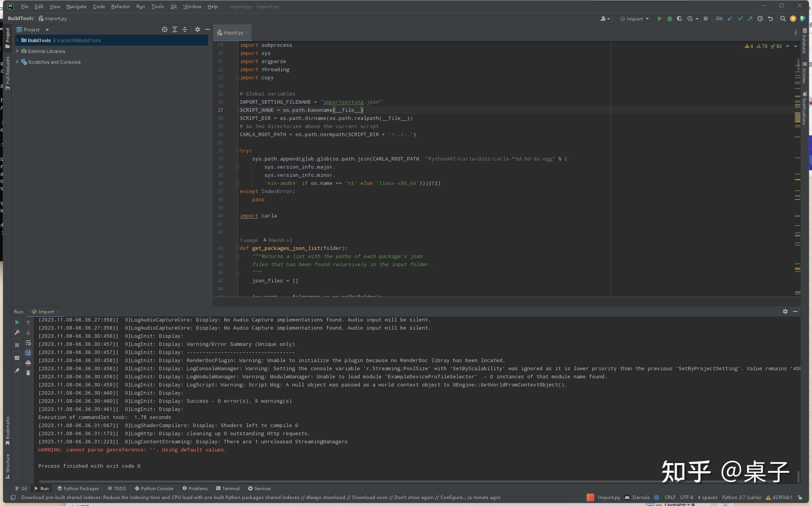The image size is (812, 506).
Task: Toggle scroll to end in Run console
Action: (x=28, y=352)
